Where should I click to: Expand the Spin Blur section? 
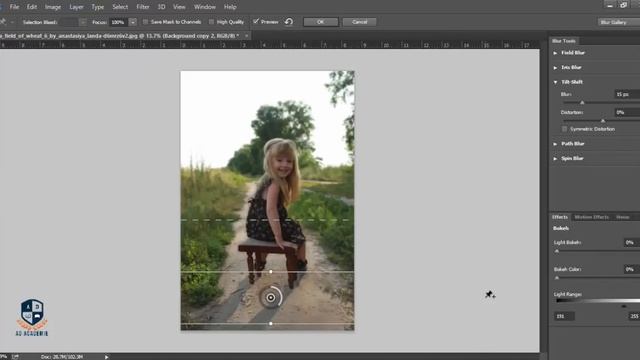[555, 158]
